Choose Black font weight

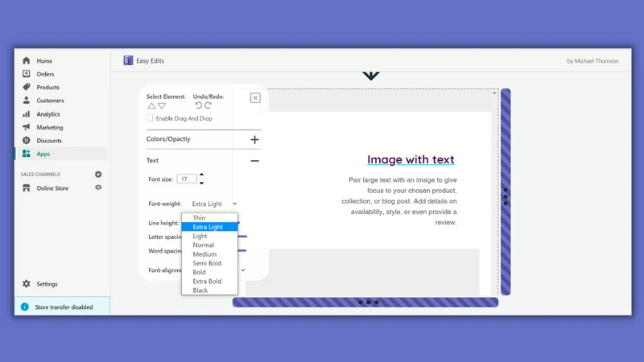209,290
